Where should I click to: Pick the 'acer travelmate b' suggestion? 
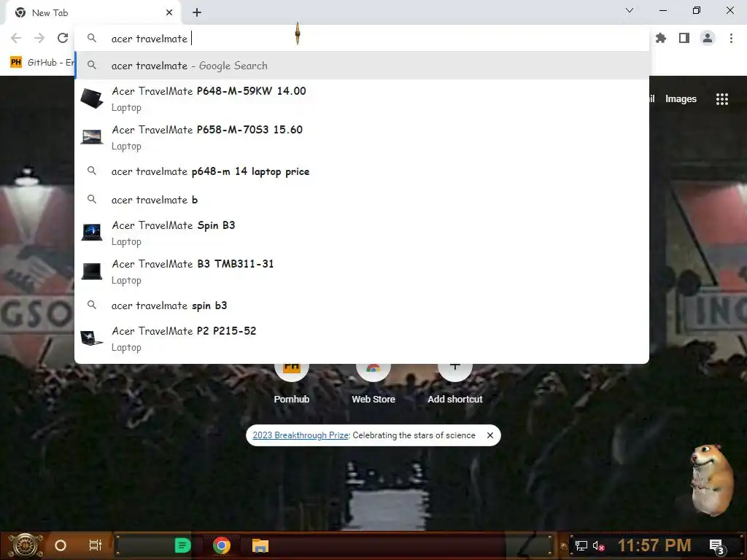362,200
